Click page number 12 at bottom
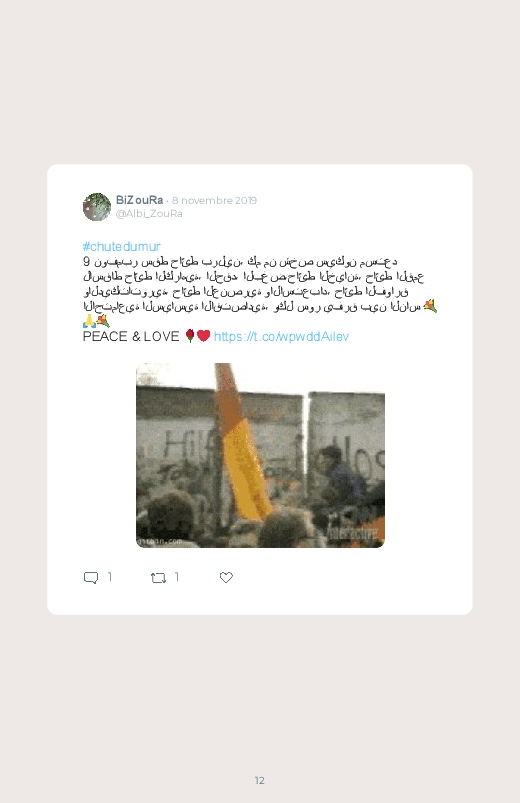The height and width of the screenshot is (803, 520). [x=260, y=780]
